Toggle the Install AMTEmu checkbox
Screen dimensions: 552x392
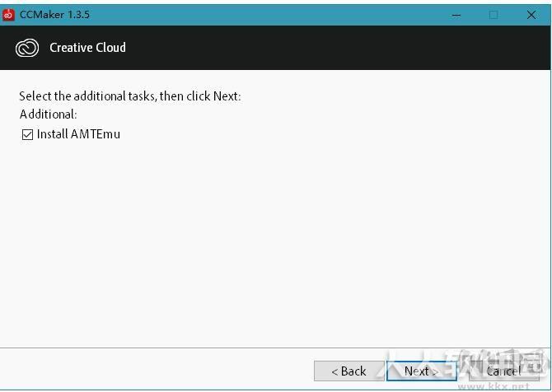click(27, 134)
